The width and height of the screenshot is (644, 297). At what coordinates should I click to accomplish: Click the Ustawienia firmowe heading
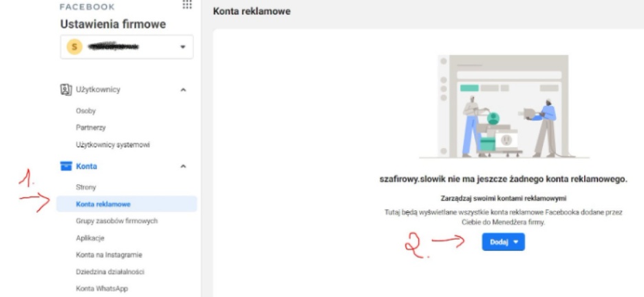(x=113, y=24)
